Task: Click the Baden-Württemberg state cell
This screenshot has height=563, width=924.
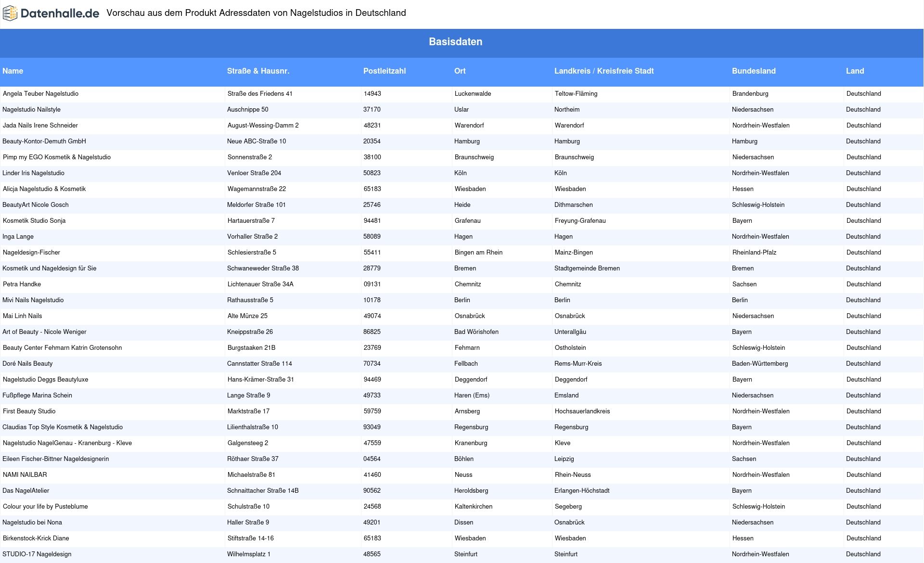Action: pos(760,364)
